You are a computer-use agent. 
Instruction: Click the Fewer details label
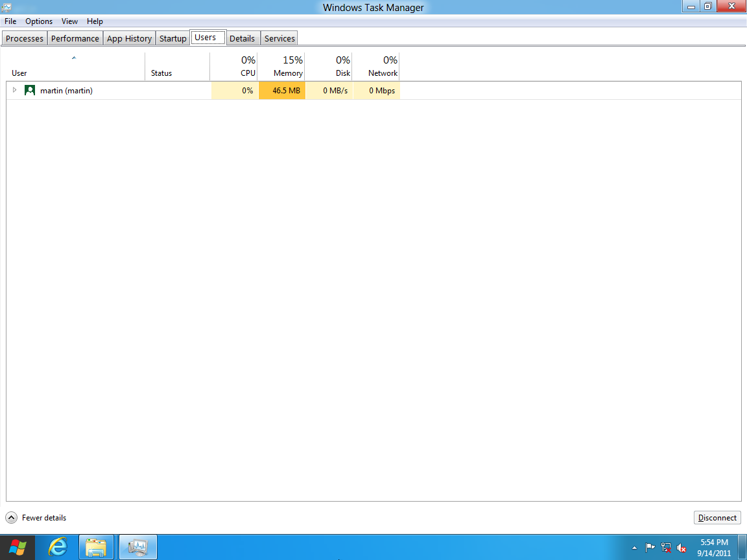(x=44, y=518)
